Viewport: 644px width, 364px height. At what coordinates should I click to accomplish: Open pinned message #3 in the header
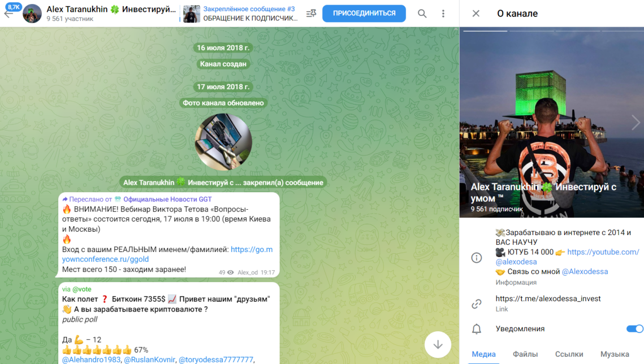pyautogui.click(x=241, y=14)
